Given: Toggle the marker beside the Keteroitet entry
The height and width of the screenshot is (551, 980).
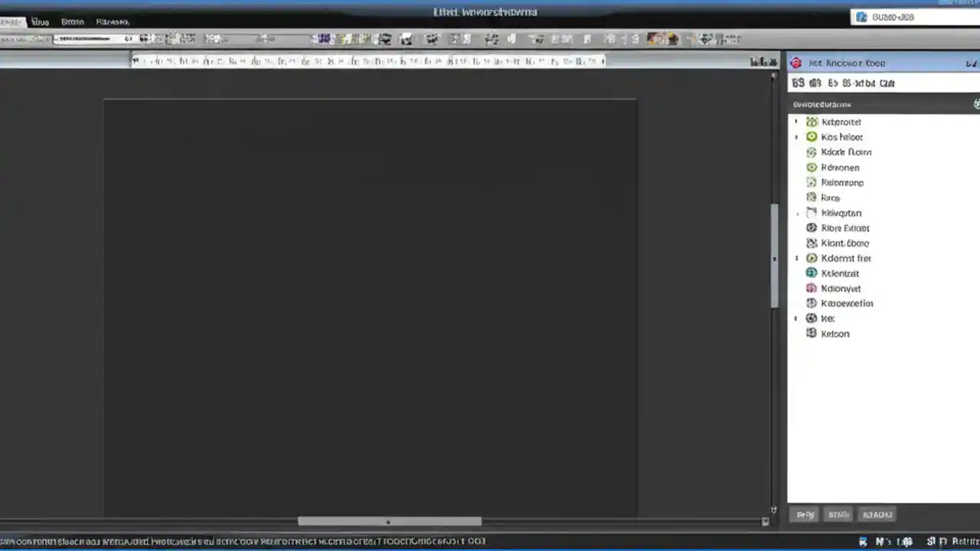Looking at the screenshot, I should coord(795,121).
